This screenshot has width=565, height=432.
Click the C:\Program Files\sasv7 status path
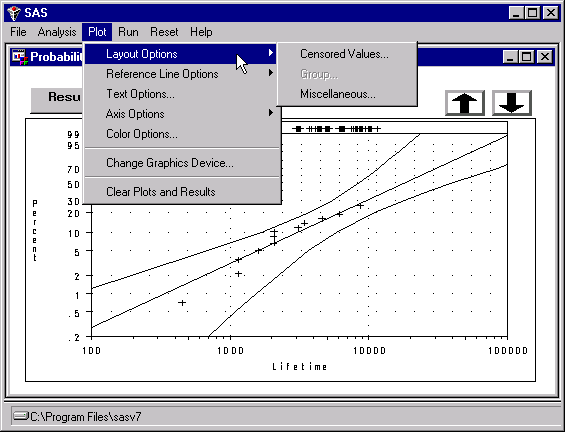coord(86,417)
